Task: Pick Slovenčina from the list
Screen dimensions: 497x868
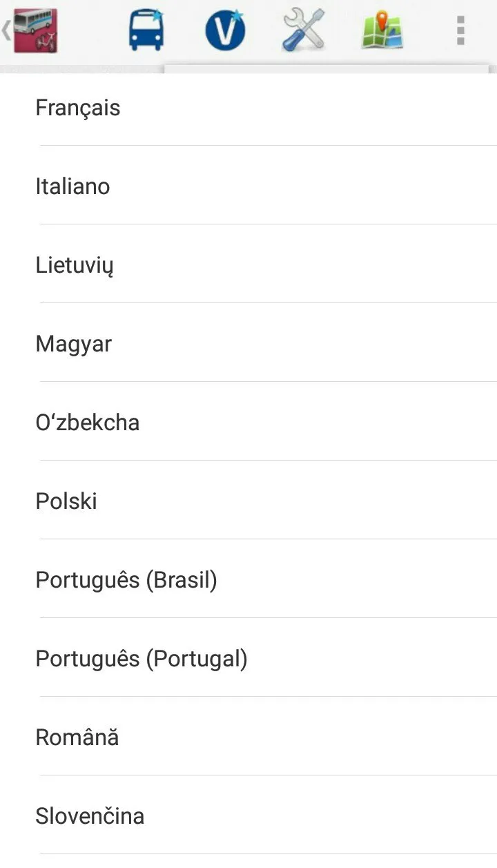Action: (x=248, y=815)
